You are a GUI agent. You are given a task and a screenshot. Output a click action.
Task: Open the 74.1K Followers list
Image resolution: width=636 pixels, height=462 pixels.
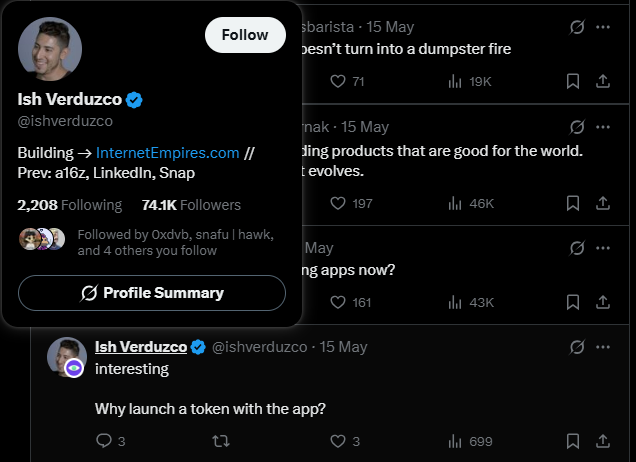point(191,205)
